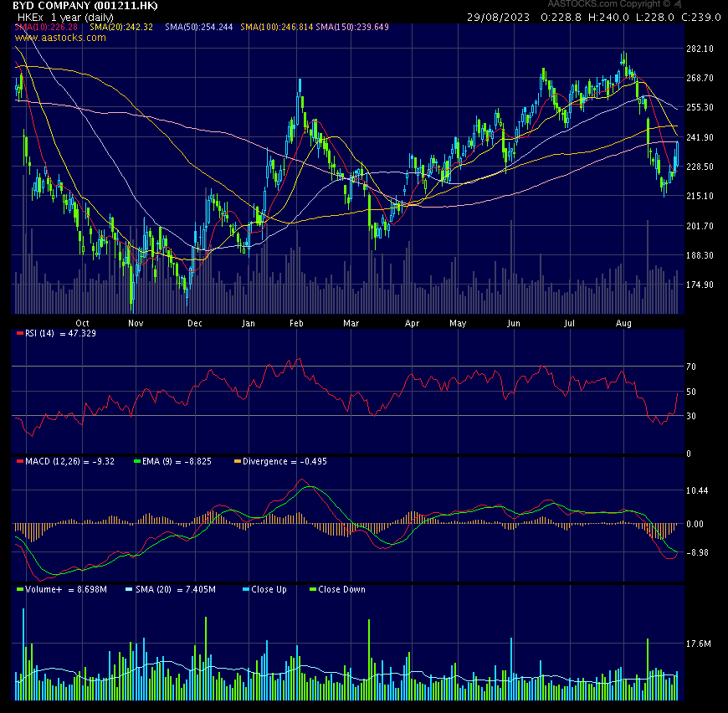
Task: Click the MACD -8.98 axis label
Action: point(697,552)
